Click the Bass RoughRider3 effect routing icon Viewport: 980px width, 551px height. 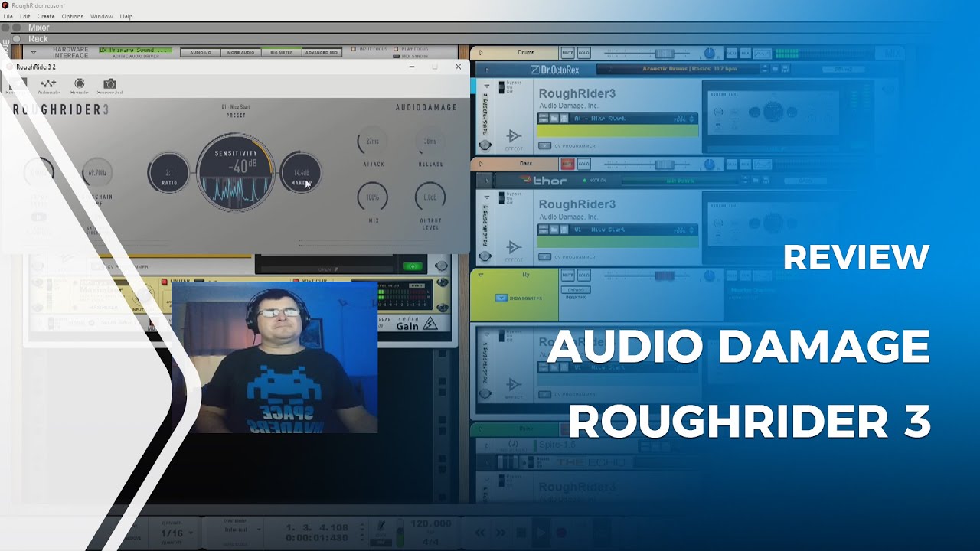pos(514,247)
